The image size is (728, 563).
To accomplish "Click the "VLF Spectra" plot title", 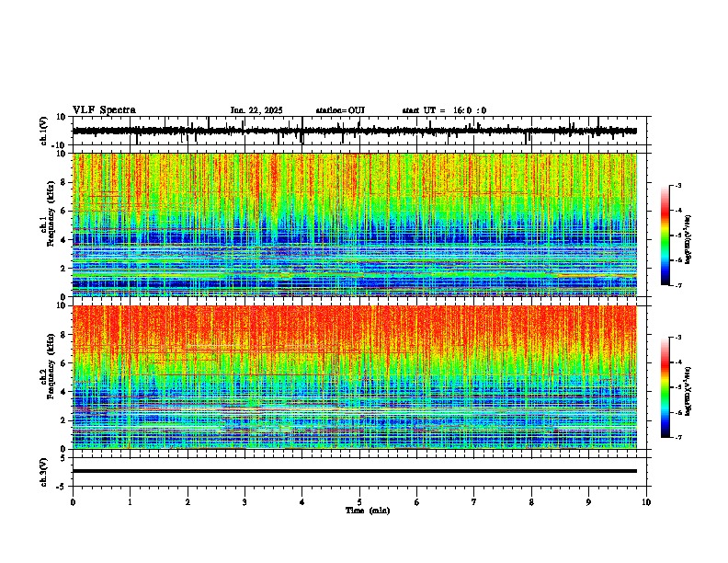I will (104, 110).
